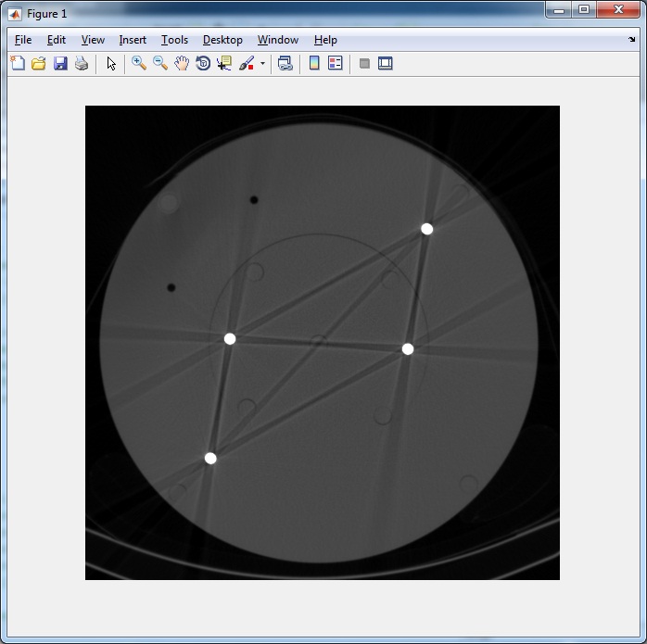
Task: Click the top-right white marker in the image
Action: click(427, 229)
